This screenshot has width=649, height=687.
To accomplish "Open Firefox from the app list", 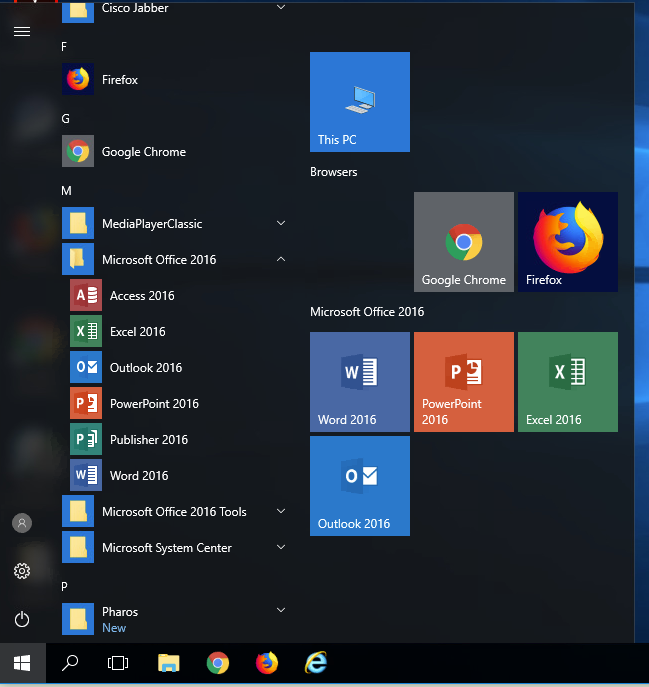I will (174, 79).
